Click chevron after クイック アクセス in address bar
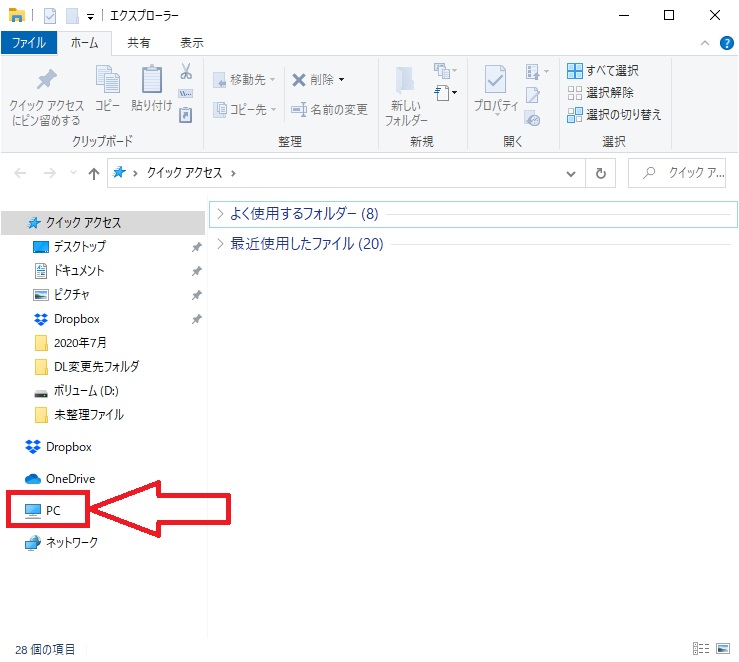739x662 pixels. tap(233, 173)
